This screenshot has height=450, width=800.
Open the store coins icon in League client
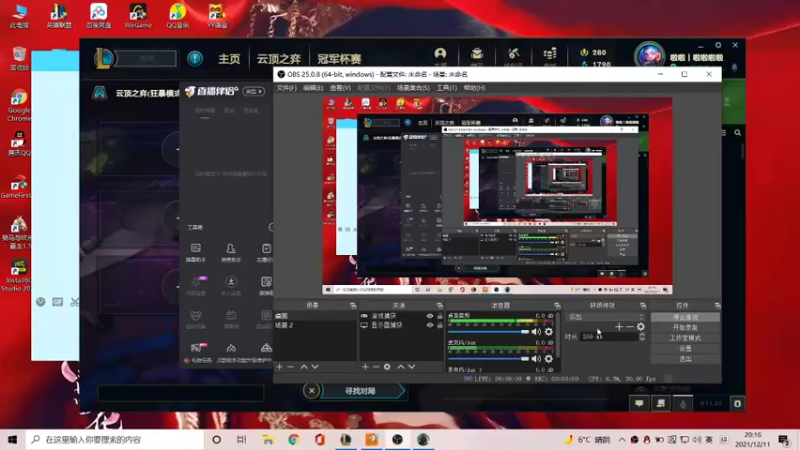point(549,54)
